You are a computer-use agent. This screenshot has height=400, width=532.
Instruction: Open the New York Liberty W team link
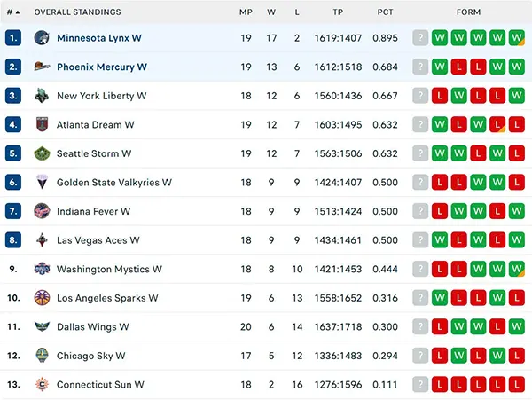coord(101,96)
